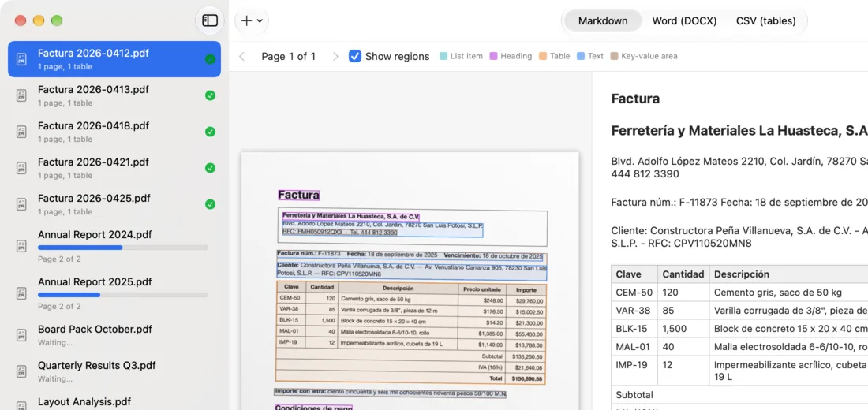Click IMP-19 cell in Markdown table
The height and width of the screenshot is (410, 868).
pyautogui.click(x=634, y=371)
